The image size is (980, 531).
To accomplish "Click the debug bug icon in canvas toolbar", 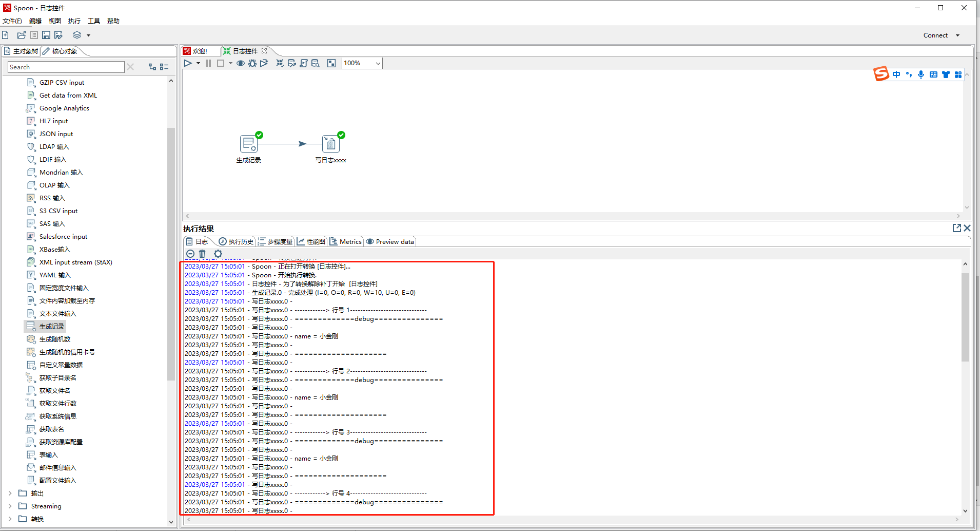I will coord(252,63).
